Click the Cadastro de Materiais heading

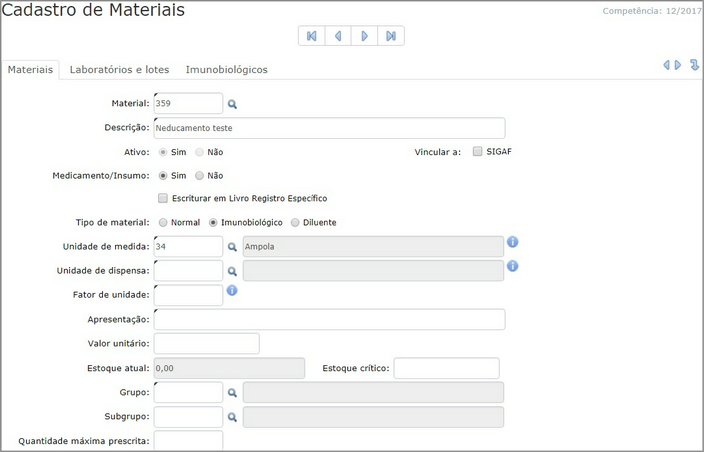[x=93, y=10]
